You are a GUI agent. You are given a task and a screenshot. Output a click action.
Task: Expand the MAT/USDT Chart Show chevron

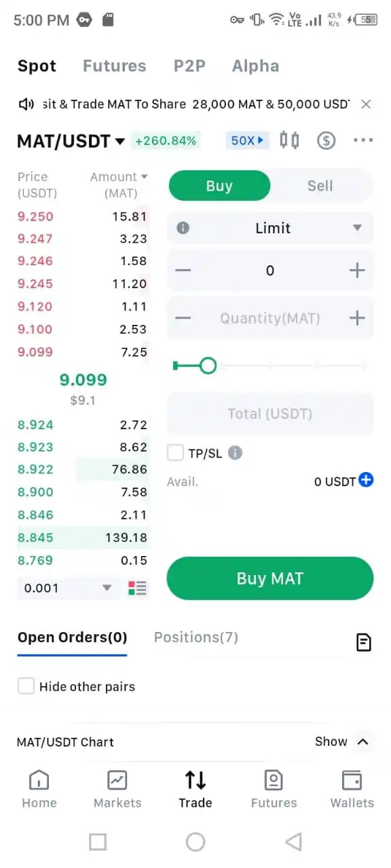click(362, 742)
